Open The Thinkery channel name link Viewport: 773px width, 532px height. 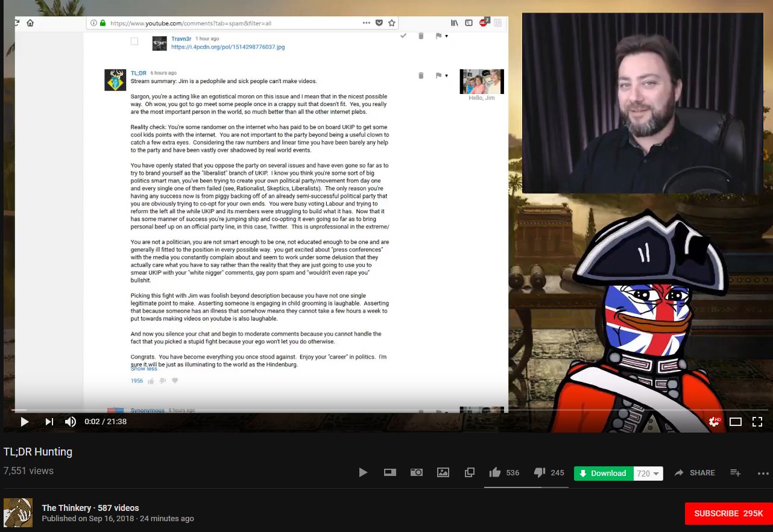(x=66, y=508)
